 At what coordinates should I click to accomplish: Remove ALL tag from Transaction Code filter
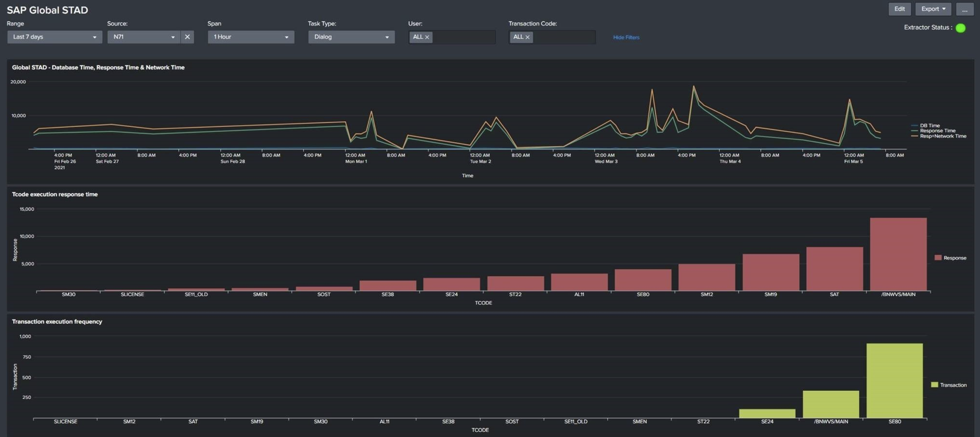tap(527, 37)
